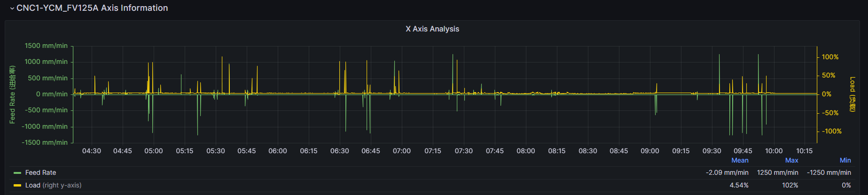
Task: Toggle the Load series legend label
Action: pos(33,185)
